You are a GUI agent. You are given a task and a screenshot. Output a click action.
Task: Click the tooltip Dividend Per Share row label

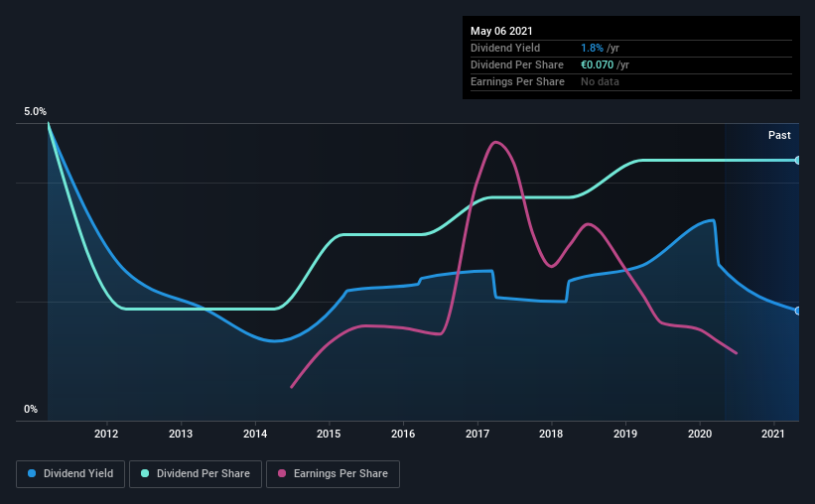[516, 64]
